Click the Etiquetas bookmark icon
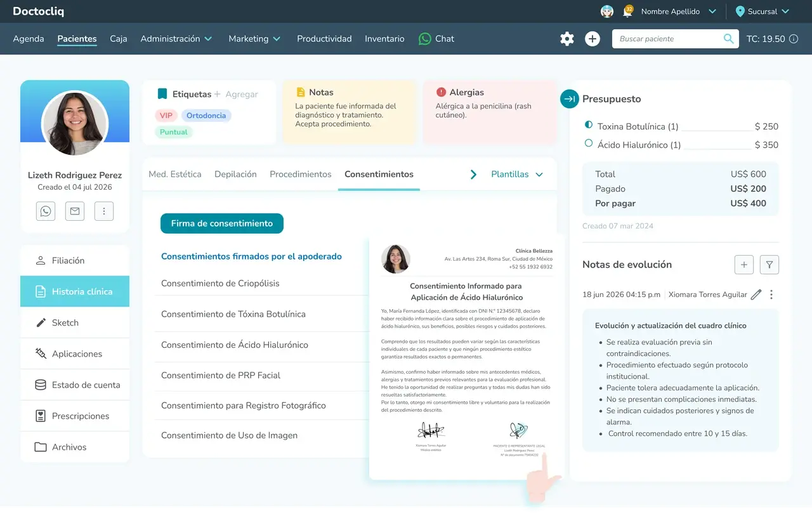The width and height of the screenshot is (812, 514). (x=162, y=94)
